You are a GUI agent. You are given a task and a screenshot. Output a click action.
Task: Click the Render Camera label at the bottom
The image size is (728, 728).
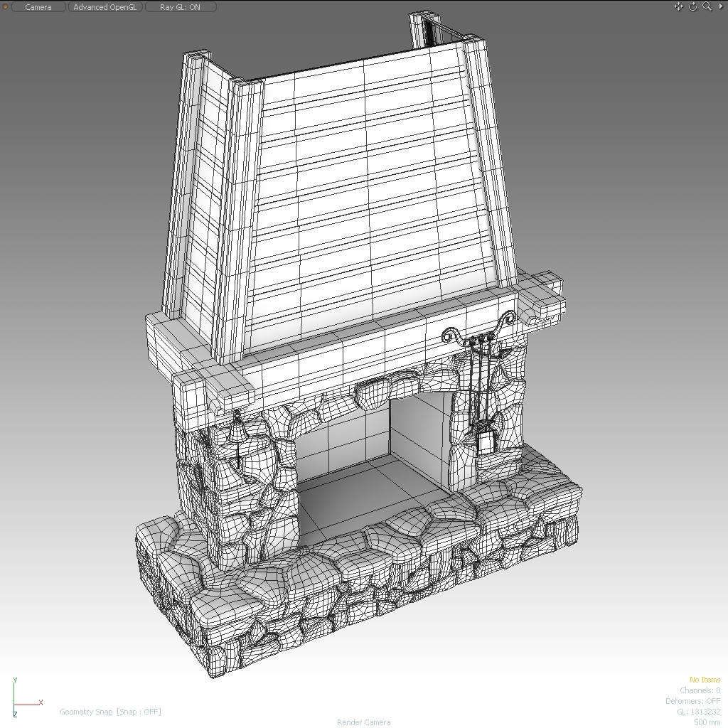tap(363, 722)
